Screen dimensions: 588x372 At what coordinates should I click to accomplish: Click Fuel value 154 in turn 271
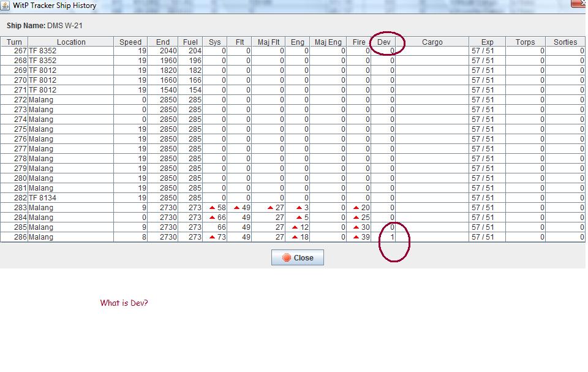pos(190,89)
